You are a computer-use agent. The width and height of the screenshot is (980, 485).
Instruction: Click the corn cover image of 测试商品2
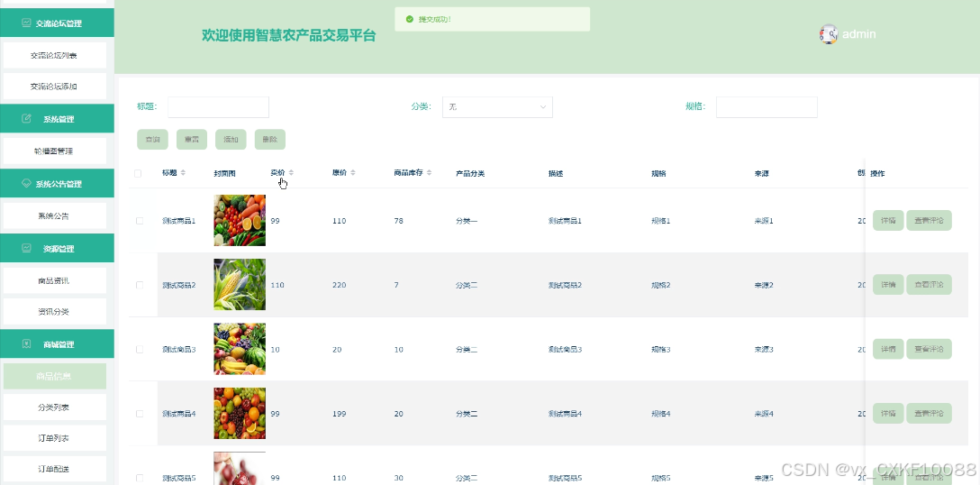(x=240, y=285)
